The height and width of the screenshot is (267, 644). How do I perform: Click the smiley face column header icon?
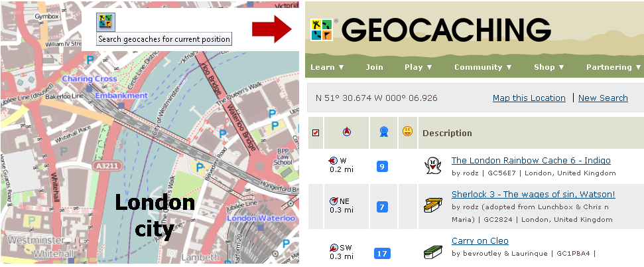[x=407, y=132]
